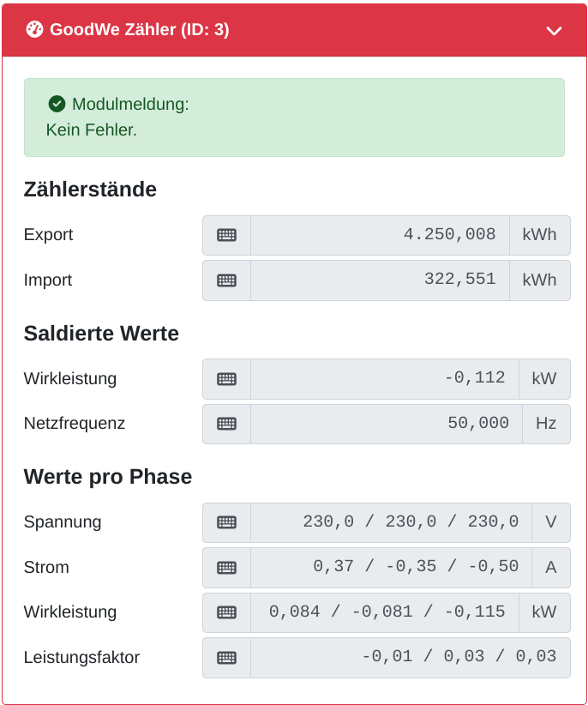The width and height of the screenshot is (588, 705).
Task: Click the keyboard icon beside Netzfrequenz
Action: point(225,424)
